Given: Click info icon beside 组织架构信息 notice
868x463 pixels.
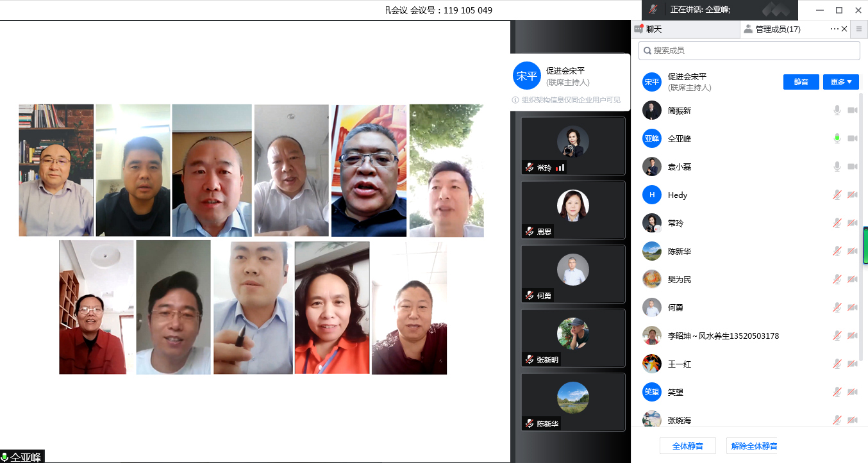Looking at the screenshot, I should [515, 100].
